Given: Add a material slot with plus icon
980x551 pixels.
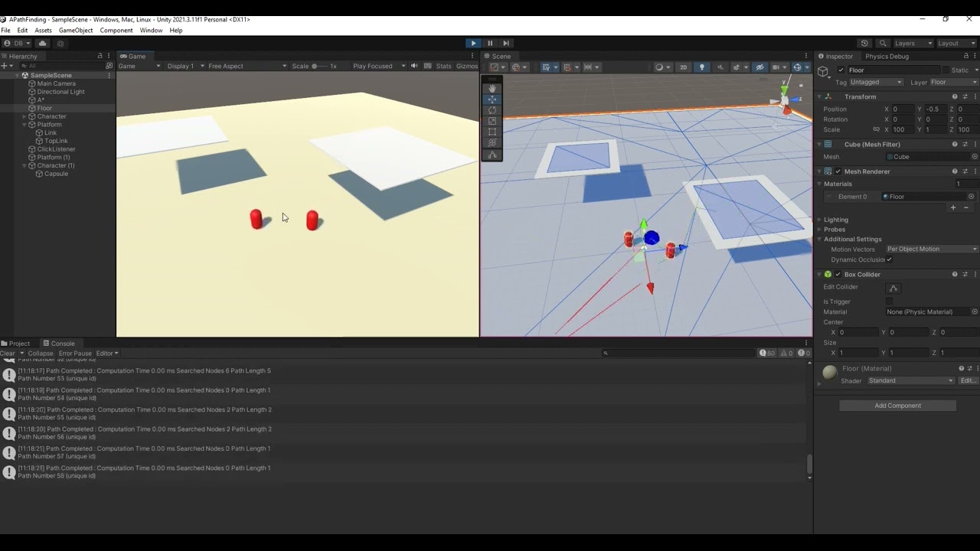Looking at the screenshot, I should [x=953, y=207].
